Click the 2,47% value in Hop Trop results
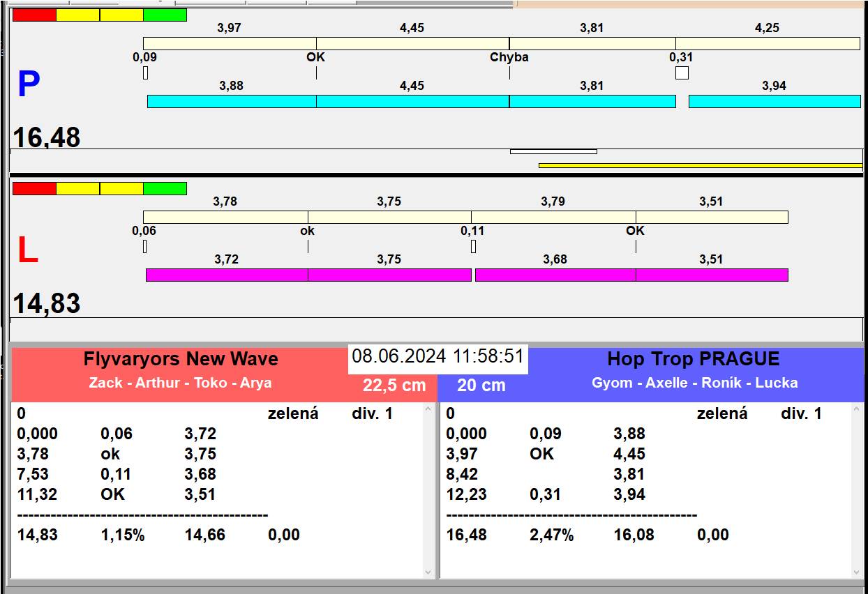Viewport: 868px width, 594px height. (552, 535)
